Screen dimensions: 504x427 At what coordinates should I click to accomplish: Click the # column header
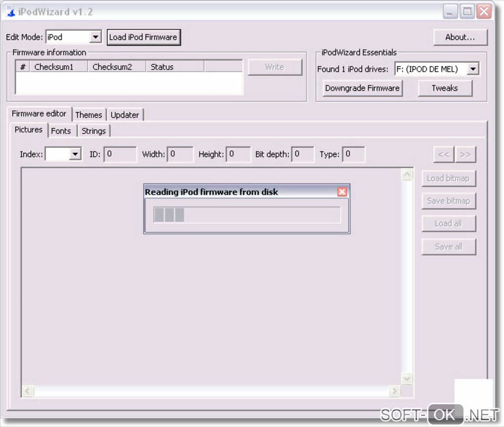23,67
